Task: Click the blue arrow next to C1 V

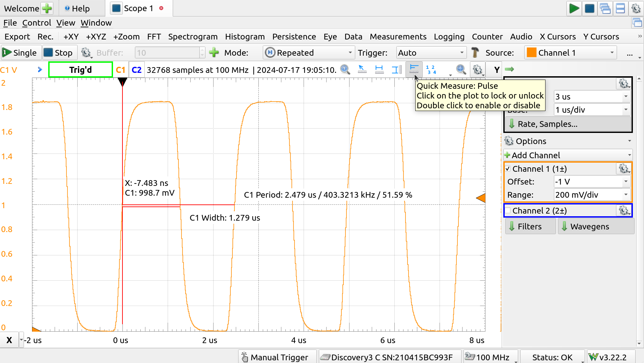Action: tap(40, 69)
